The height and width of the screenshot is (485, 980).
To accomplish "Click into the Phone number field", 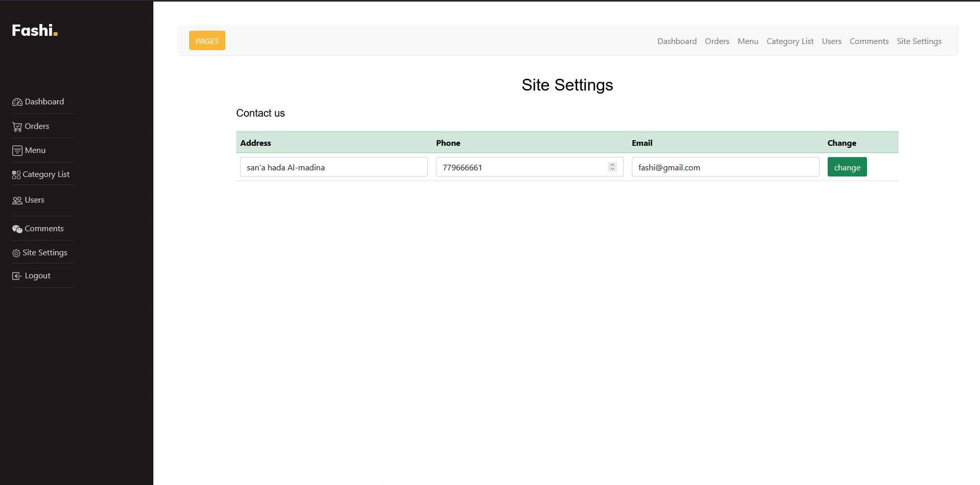I will click(x=521, y=167).
